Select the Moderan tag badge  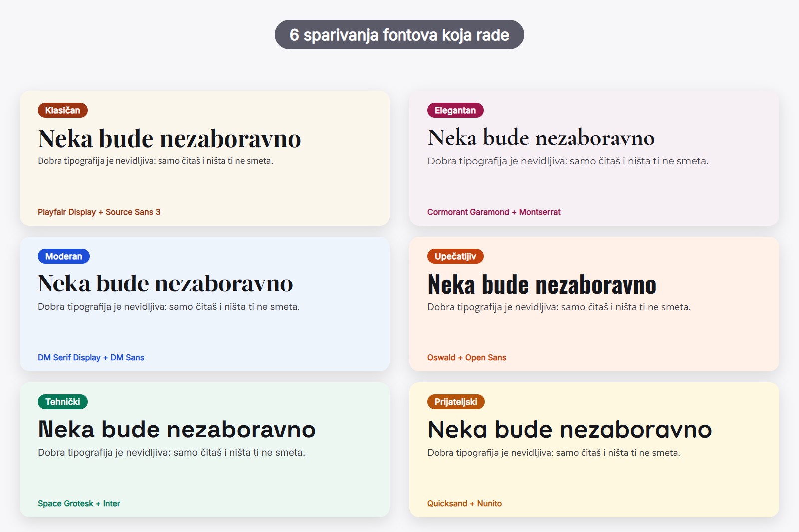tap(64, 256)
